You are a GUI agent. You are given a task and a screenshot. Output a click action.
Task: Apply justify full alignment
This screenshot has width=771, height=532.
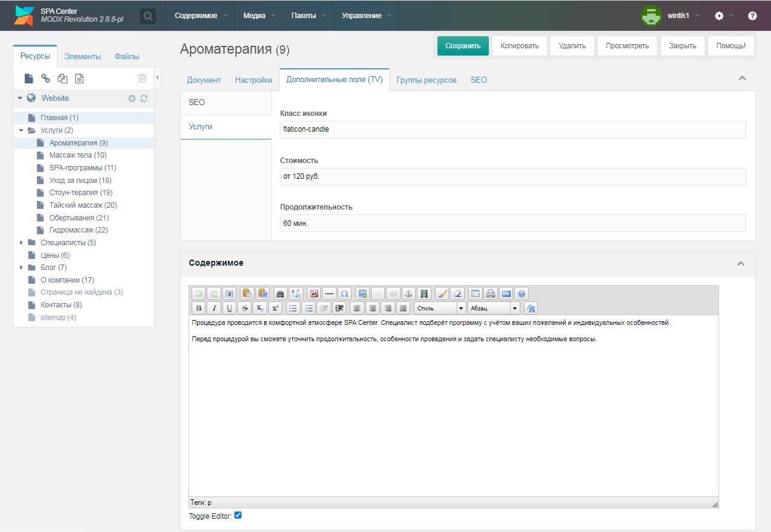click(403, 308)
